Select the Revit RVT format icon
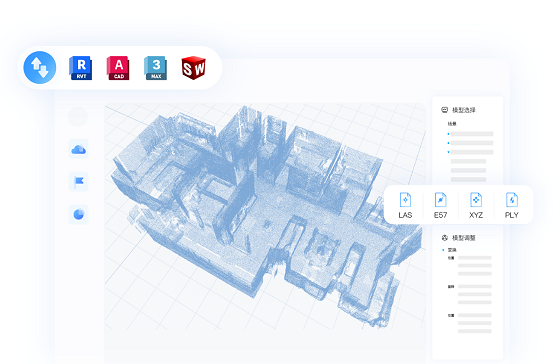Image resolution: width=560 pixels, height=364 pixels. [x=81, y=68]
